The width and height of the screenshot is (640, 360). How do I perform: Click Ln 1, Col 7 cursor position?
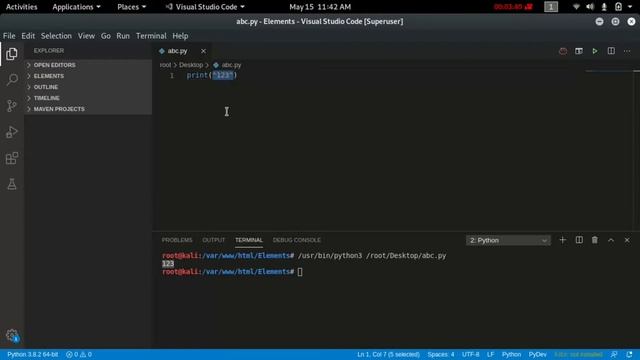pyautogui.click(x=388, y=354)
